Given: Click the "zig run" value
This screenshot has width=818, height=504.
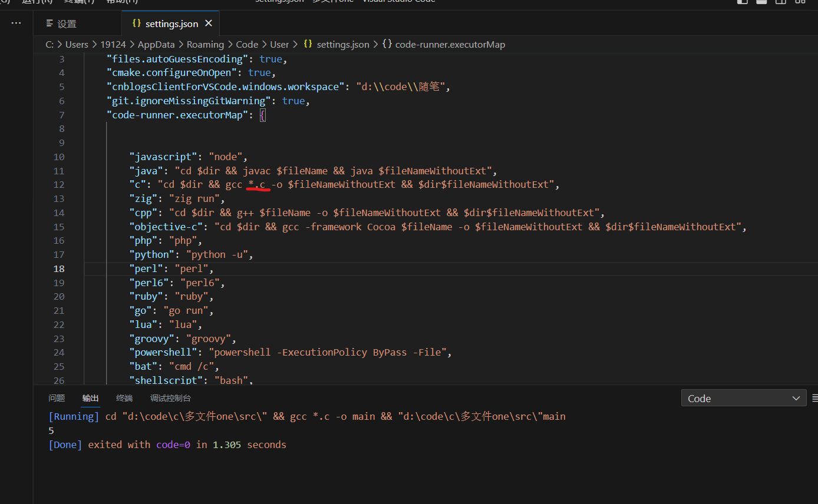Looking at the screenshot, I should click(x=194, y=199).
